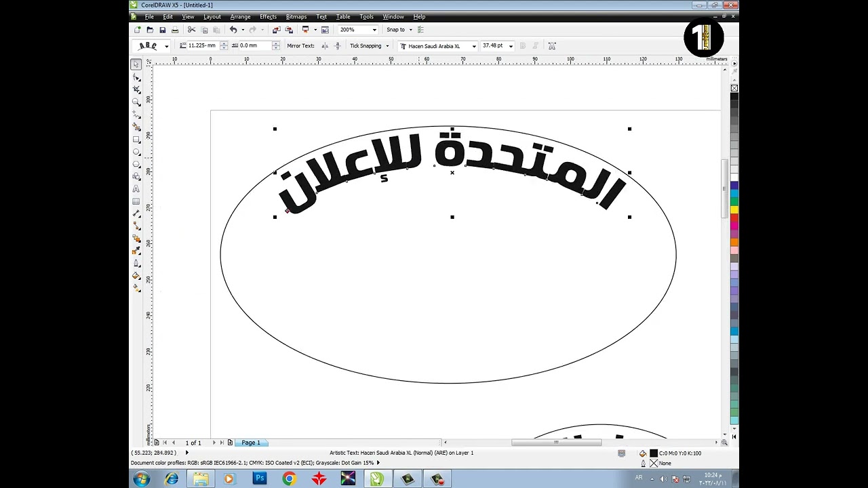The height and width of the screenshot is (488, 868).
Task: Expand the document color profiles arrow
Action: point(378,463)
